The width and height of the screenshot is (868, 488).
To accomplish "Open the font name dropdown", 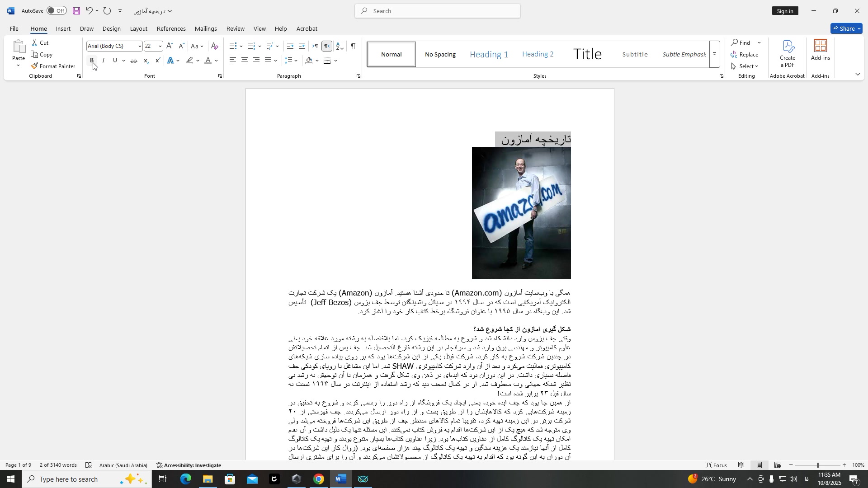I will 140,46.
